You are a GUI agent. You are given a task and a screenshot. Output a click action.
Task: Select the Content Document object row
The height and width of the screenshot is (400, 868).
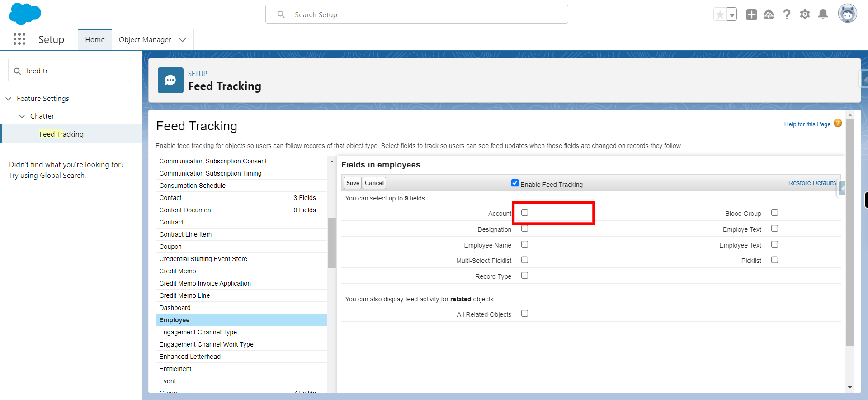242,210
